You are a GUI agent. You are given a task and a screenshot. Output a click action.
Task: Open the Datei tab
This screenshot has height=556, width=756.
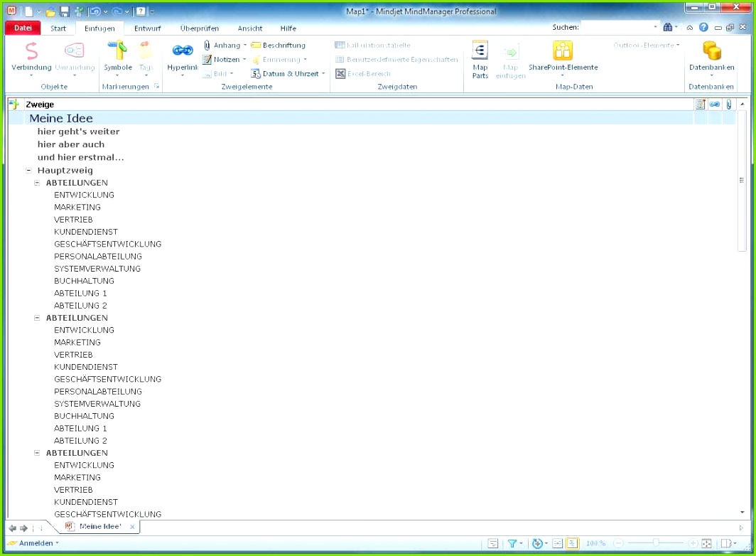23,28
